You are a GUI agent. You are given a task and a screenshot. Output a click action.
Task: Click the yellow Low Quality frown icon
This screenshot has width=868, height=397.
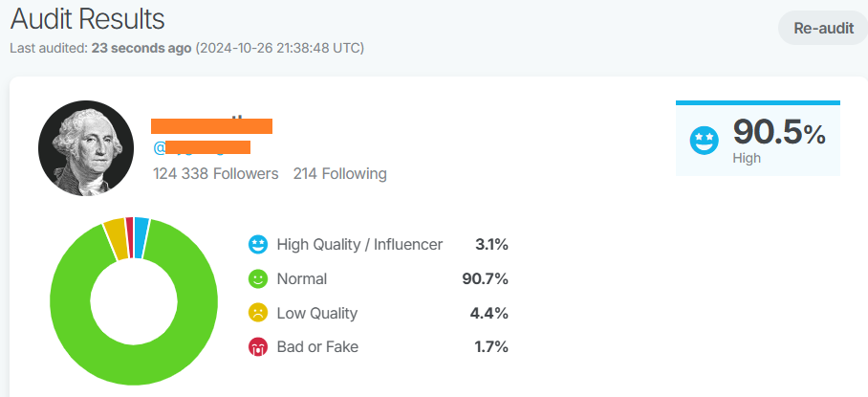(x=258, y=313)
